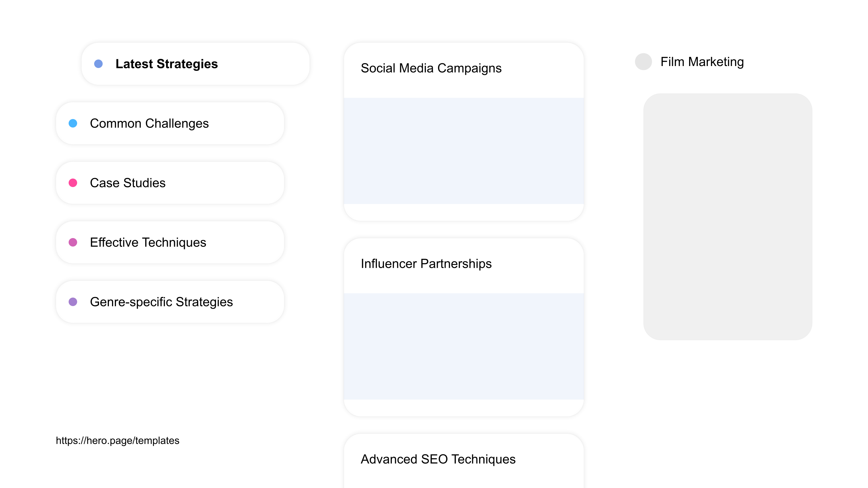The image size is (868, 488).
Task: Click the purple dot beside Genre-specific Strategies
Action: click(x=73, y=302)
